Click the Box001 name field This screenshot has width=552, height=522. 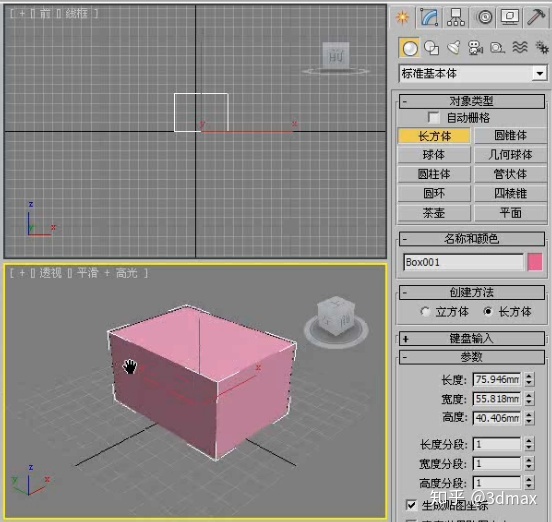[x=463, y=262]
